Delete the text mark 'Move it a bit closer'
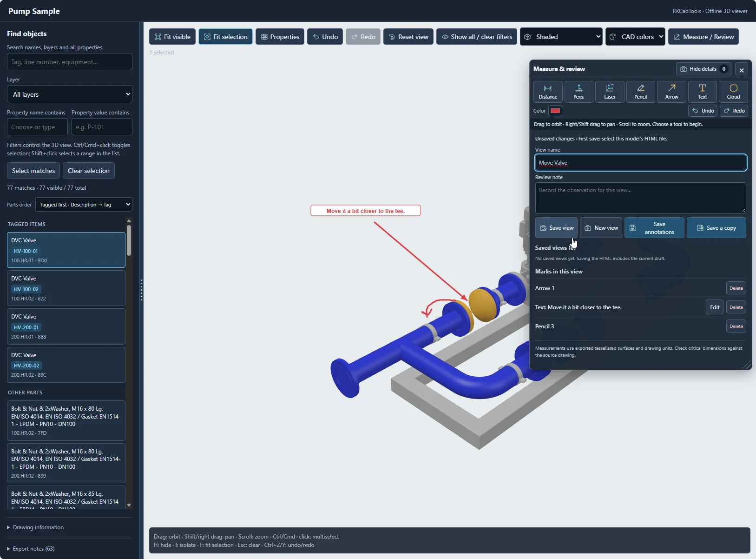This screenshot has height=559, width=756. [736, 307]
